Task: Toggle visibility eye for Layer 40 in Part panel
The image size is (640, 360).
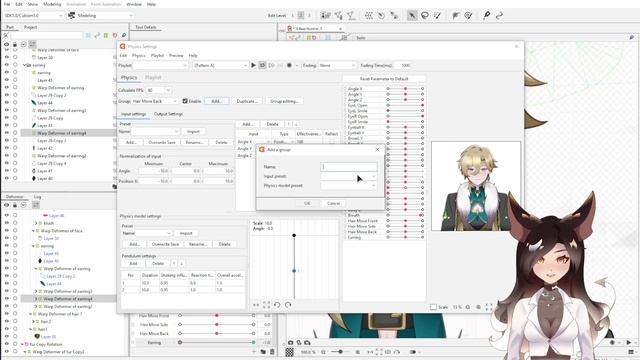Action: pyautogui.click(x=7, y=178)
